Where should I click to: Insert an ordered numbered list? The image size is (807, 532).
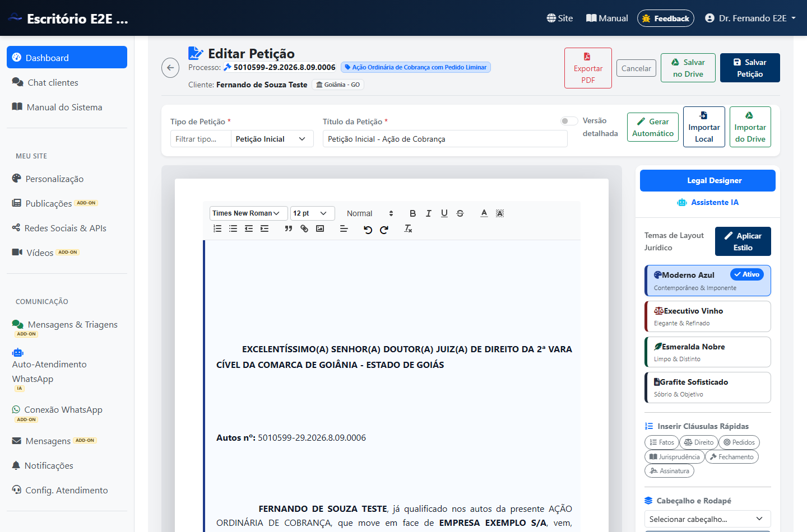tap(217, 228)
